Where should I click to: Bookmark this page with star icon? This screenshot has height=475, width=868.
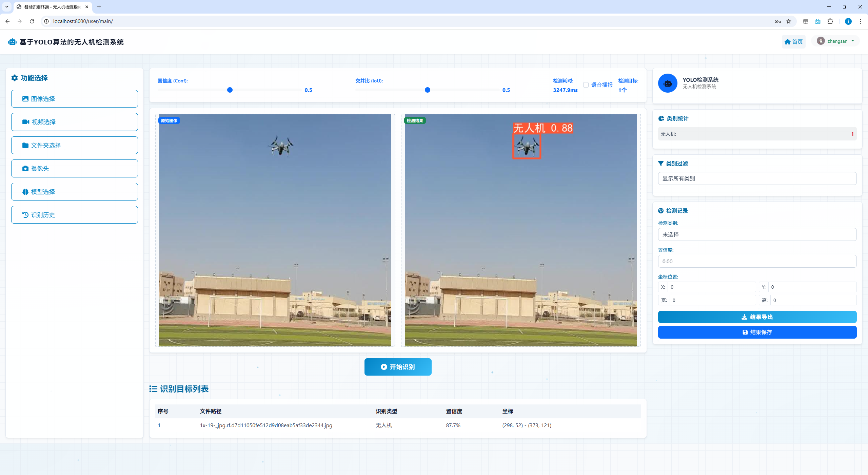pyautogui.click(x=789, y=21)
